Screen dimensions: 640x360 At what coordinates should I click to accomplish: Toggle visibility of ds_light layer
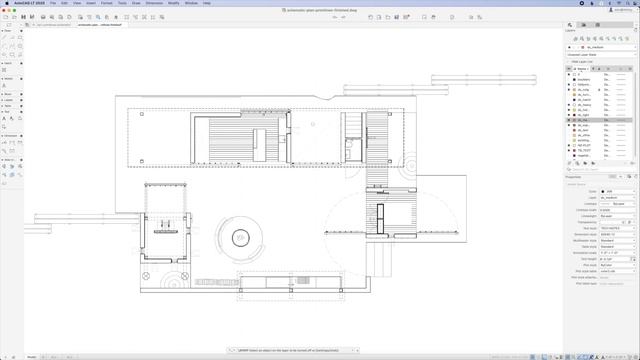pos(569,115)
